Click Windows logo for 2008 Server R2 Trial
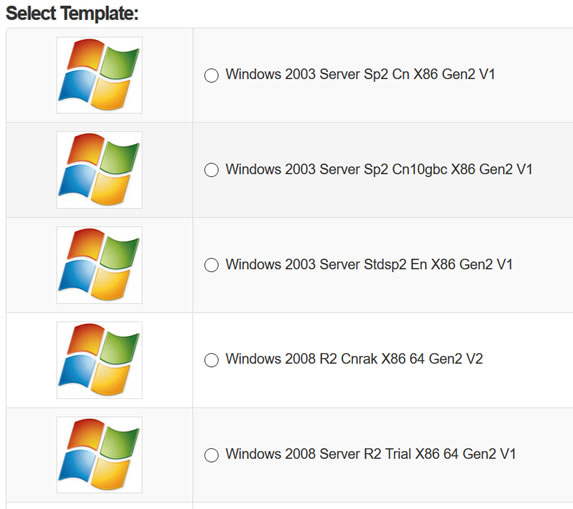 tap(99, 455)
